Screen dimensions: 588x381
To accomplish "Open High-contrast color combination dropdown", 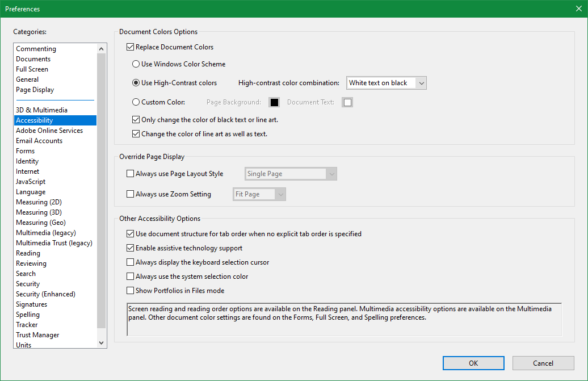I will coord(387,83).
